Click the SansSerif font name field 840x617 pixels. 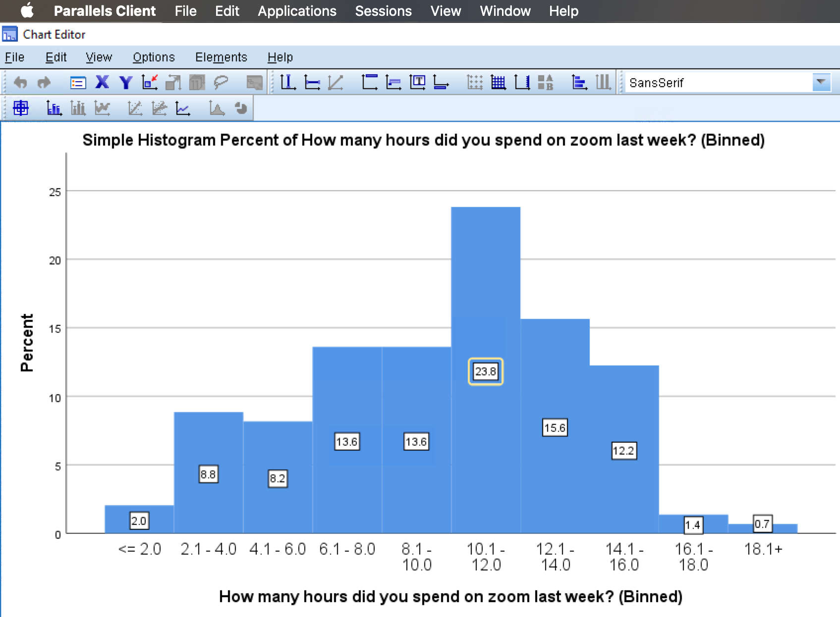[719, 82]
